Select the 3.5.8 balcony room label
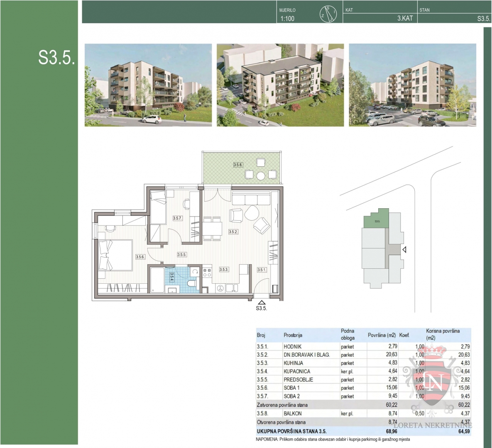 237,165
